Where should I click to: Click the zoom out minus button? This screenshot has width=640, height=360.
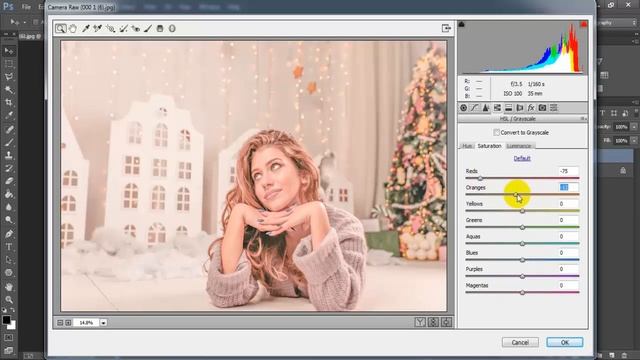click(x=60, y=323)
